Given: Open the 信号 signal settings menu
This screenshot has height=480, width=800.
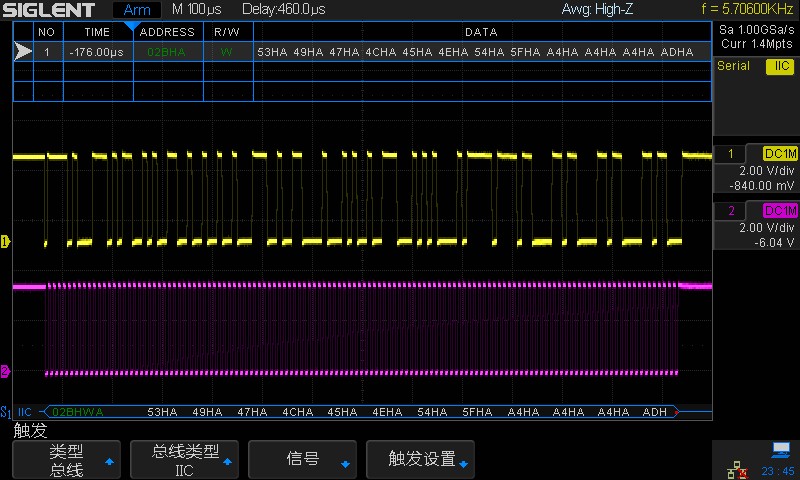Looking at the screenshot, I should 302,460.
